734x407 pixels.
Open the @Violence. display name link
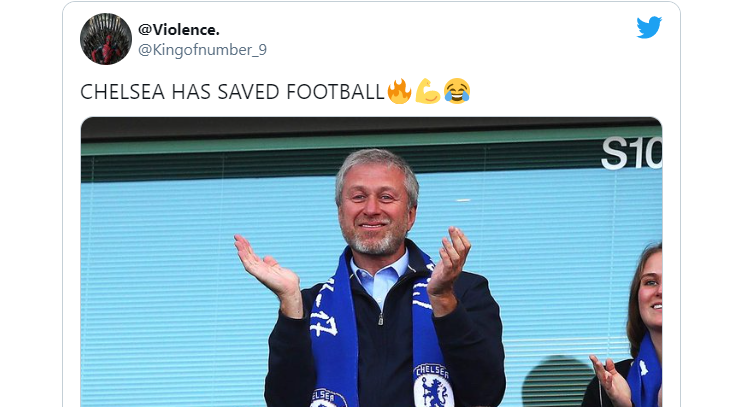click(179, 29)
